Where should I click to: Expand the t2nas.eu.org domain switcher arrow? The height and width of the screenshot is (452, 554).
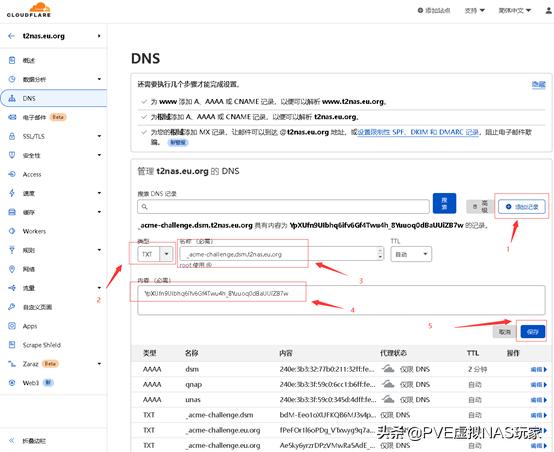tap(99, 36)
